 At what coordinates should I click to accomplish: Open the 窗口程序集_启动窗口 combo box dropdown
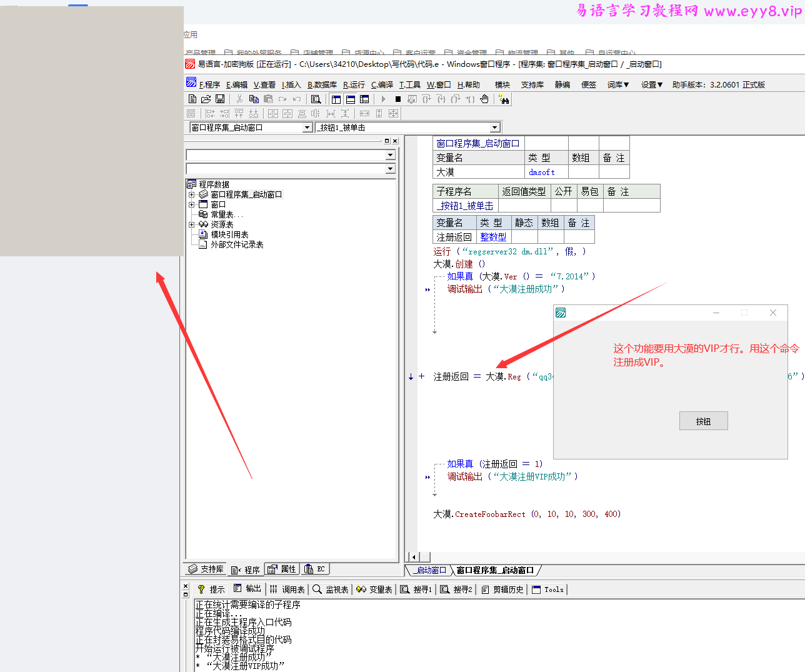pos(307,128)
